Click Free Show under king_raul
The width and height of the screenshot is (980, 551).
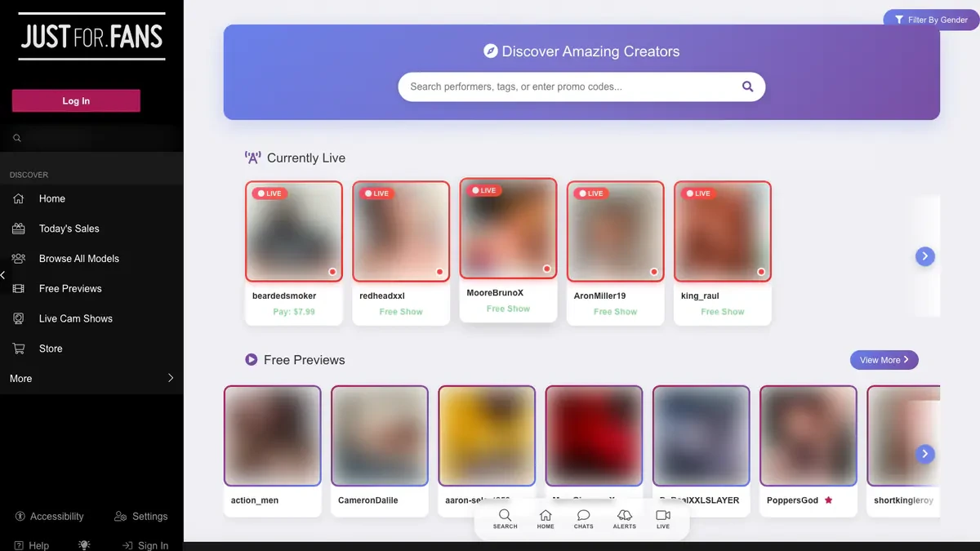click(723, 312)
